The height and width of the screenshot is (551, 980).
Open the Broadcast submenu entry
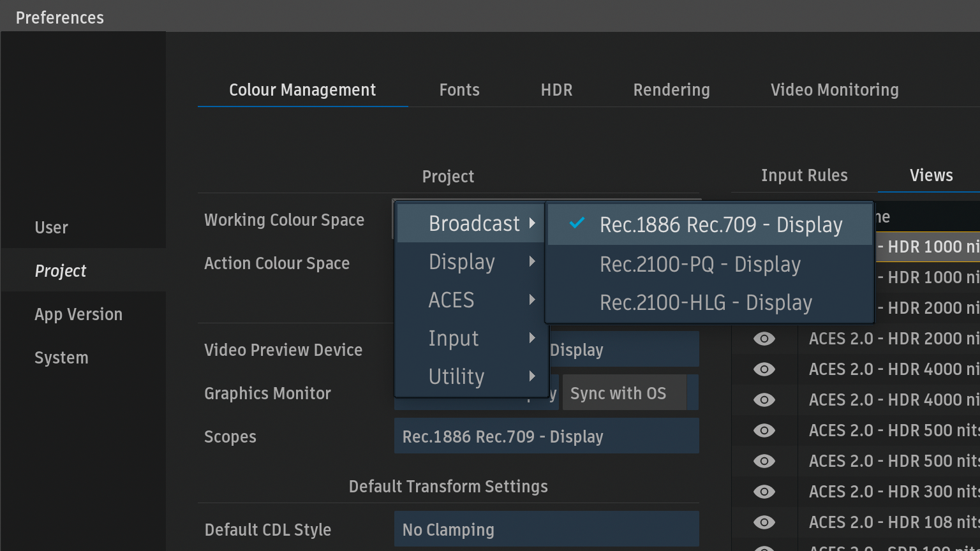point(471,223)
